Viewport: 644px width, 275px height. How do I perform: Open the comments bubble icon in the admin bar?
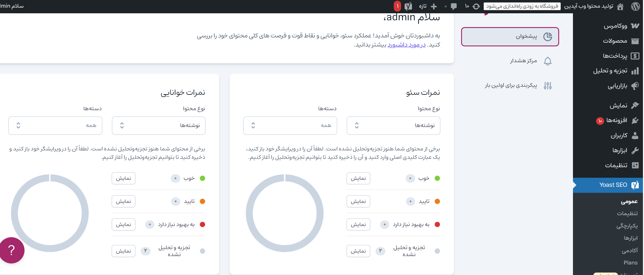click(454, 6)
